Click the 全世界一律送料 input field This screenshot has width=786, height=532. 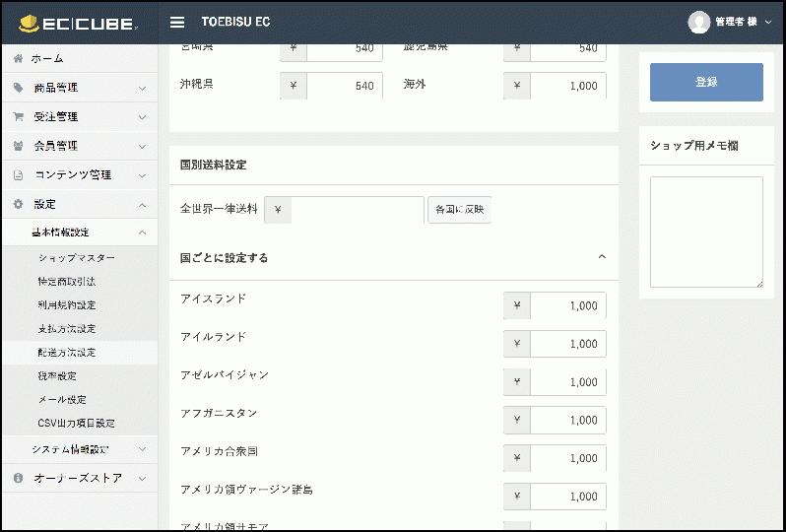click(358, 210)
